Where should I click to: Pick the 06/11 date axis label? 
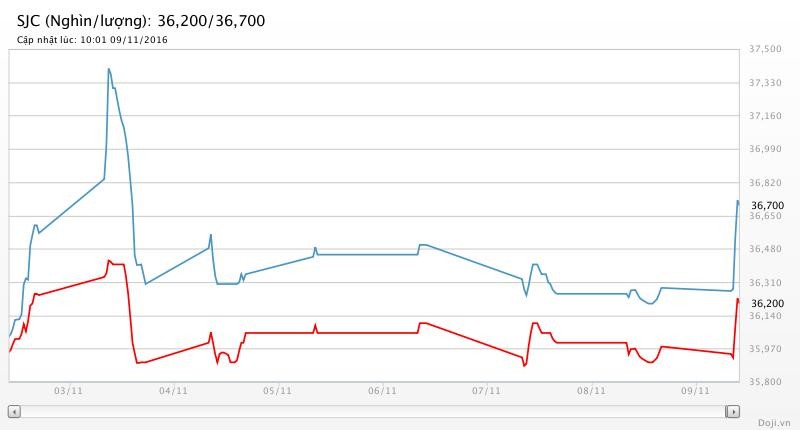[382, 392]
